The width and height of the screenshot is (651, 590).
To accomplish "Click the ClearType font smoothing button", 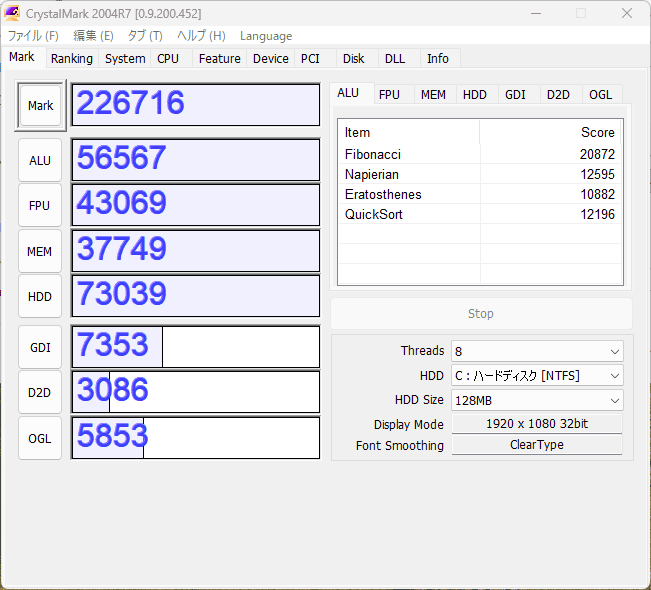I will tap(537, 445).
